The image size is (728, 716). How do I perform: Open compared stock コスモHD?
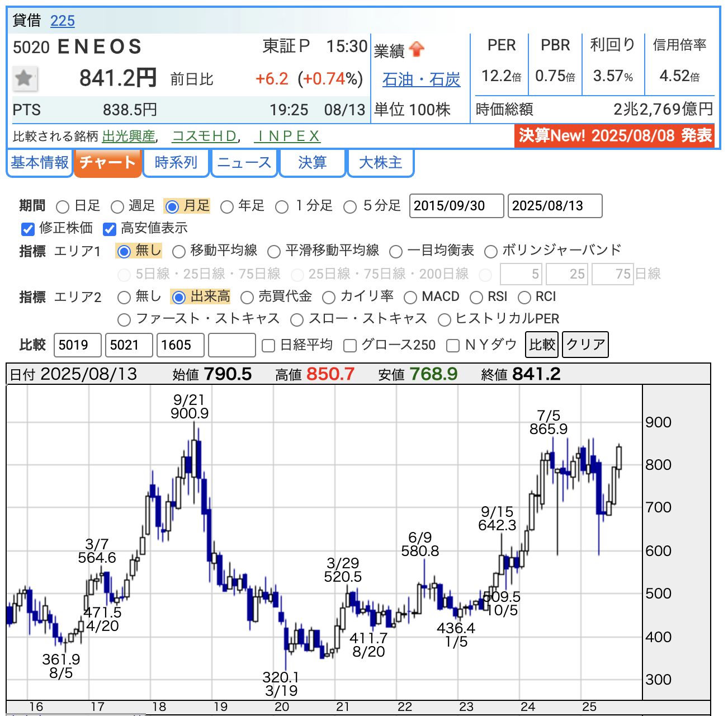[204, 136]
